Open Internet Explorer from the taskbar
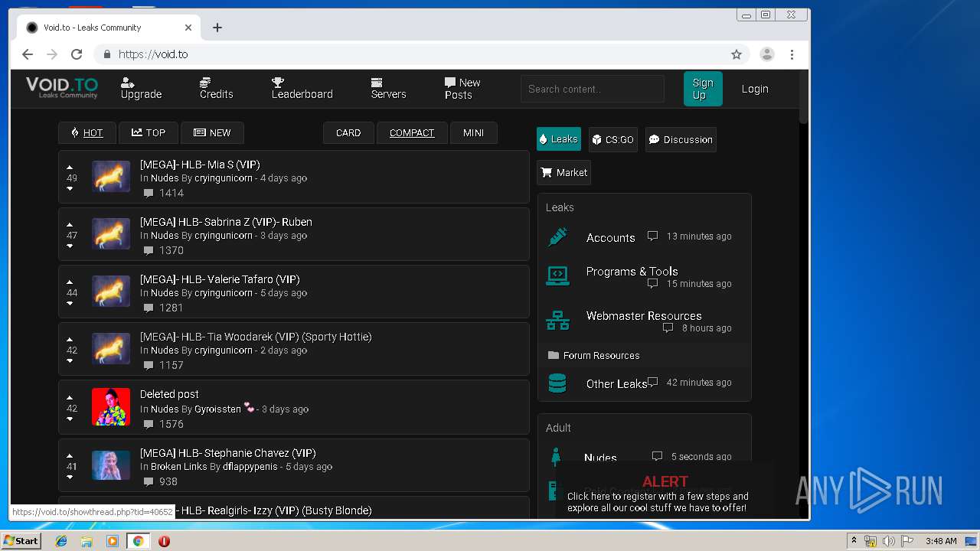This screenshot has height=551, width=980. click(61, 541)
